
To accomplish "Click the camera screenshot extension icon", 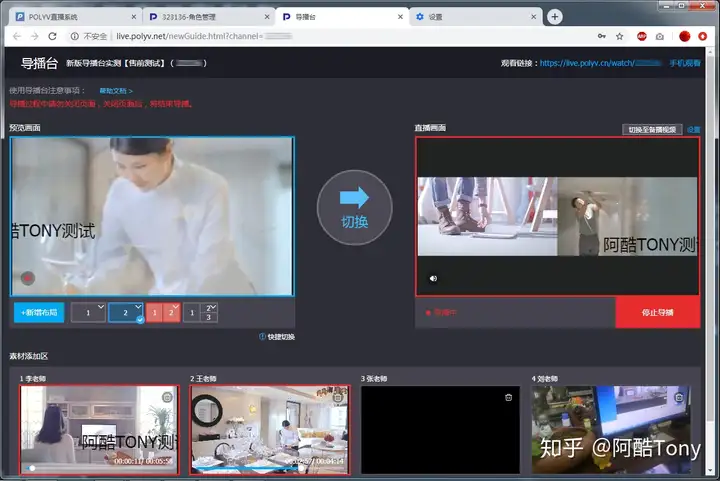I will (x=660, y=36).
